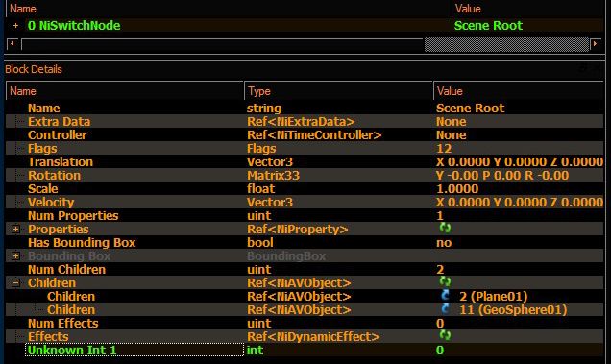Select the 0 NiSwitchNode block row
611x364 pixels.
coord(305,26)
